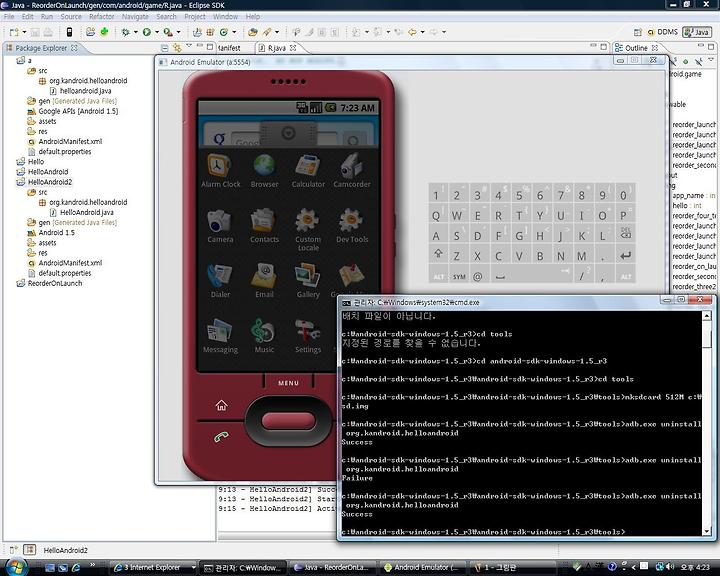Collapse All in Package Explorer
The width and height of the screenshot is (720, 576).
[164, 48]
